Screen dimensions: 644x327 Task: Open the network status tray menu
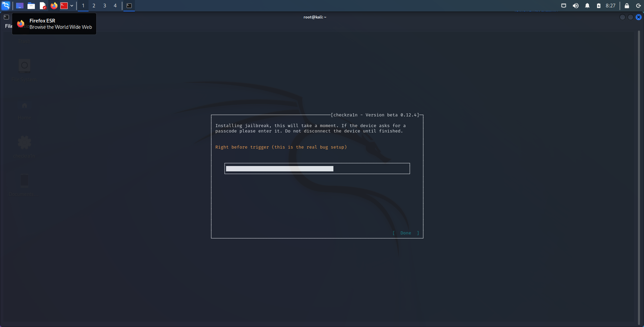pyautogui.click(x=564, y=6)
